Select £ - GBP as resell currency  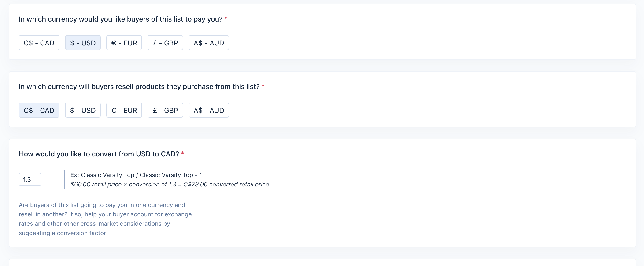tap(165, 110)
